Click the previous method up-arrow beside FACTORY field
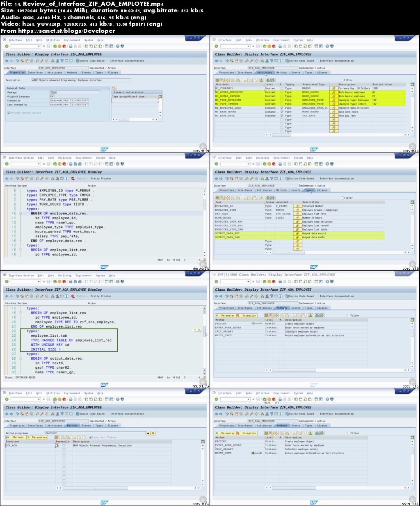Screen dimensions: 420x506 click(148, 433)
